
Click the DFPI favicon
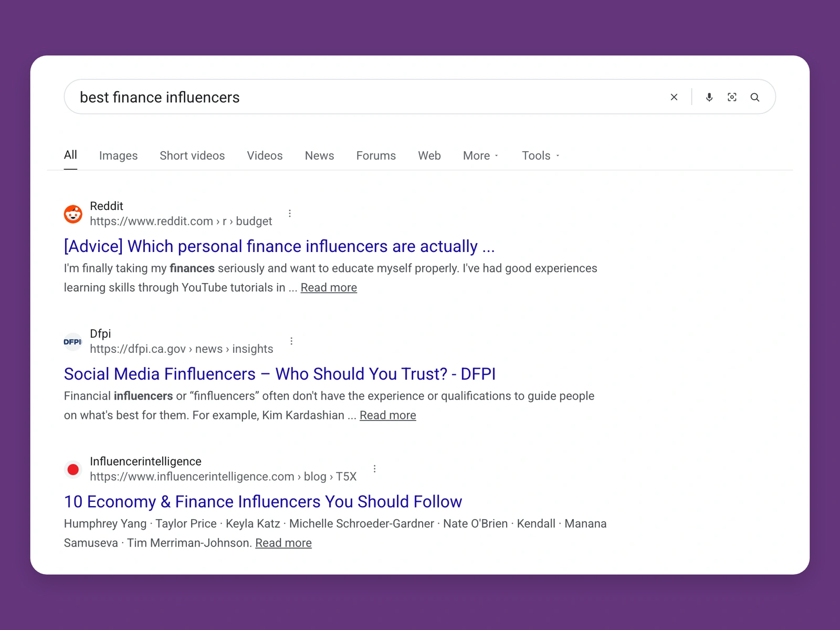click(73, 342)
